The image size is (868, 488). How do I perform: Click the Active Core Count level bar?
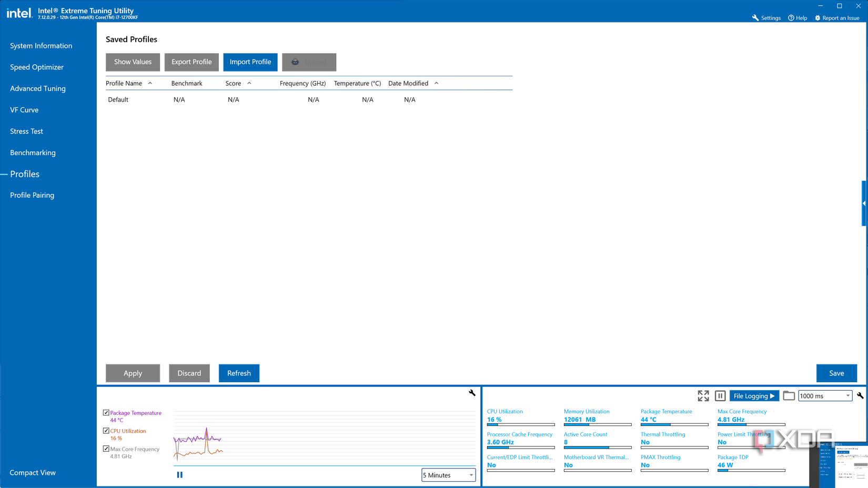598,448
